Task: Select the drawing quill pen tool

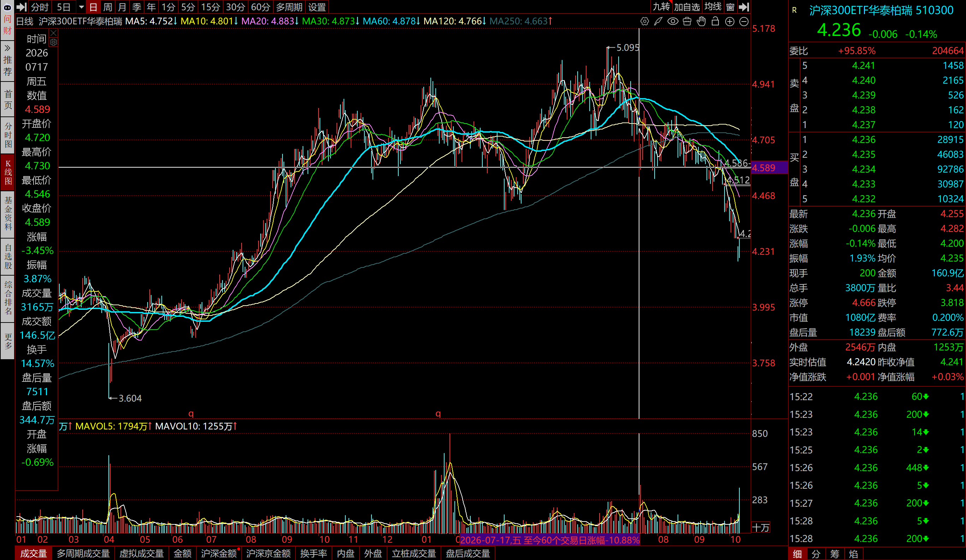Action: pos(658,22)
